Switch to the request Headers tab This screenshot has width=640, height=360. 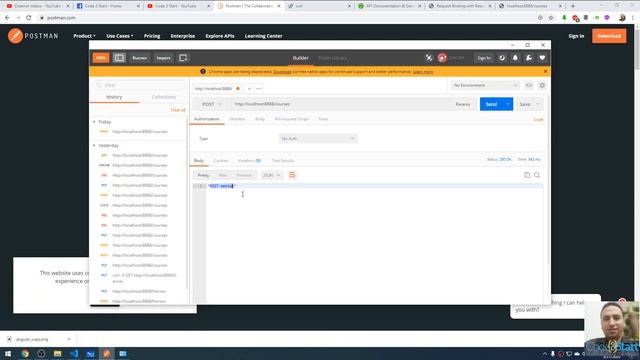pos(237,119)
